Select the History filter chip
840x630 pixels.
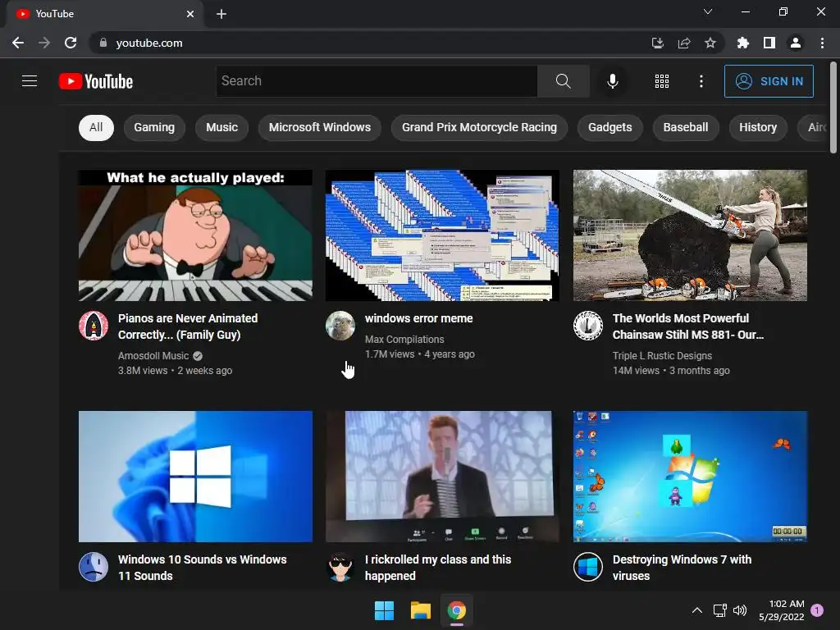[758, 127]
